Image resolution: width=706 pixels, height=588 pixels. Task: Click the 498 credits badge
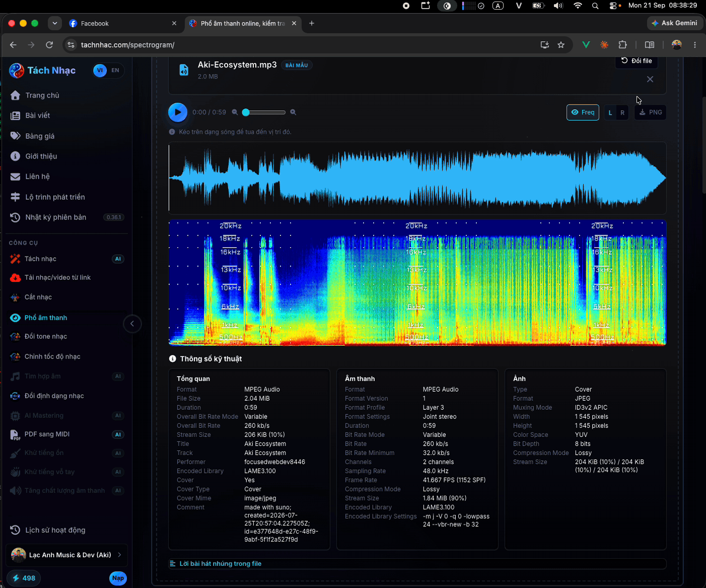(24, 578)
